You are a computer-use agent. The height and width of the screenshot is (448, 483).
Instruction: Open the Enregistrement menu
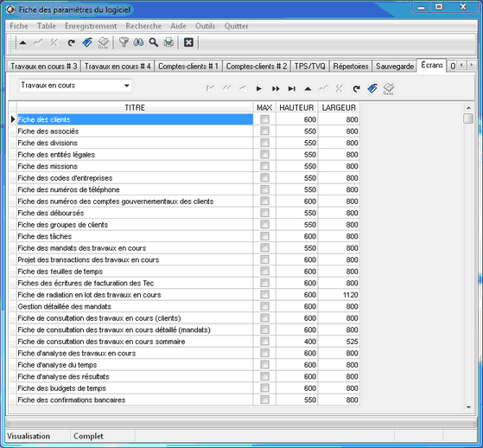(x=91, y=26)
